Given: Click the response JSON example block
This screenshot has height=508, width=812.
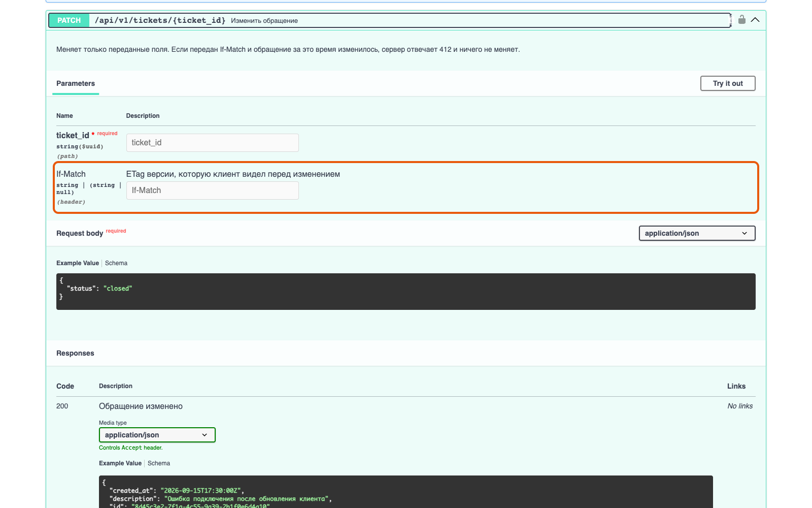Looking at the screenshot, I should [x=406, y=492].
